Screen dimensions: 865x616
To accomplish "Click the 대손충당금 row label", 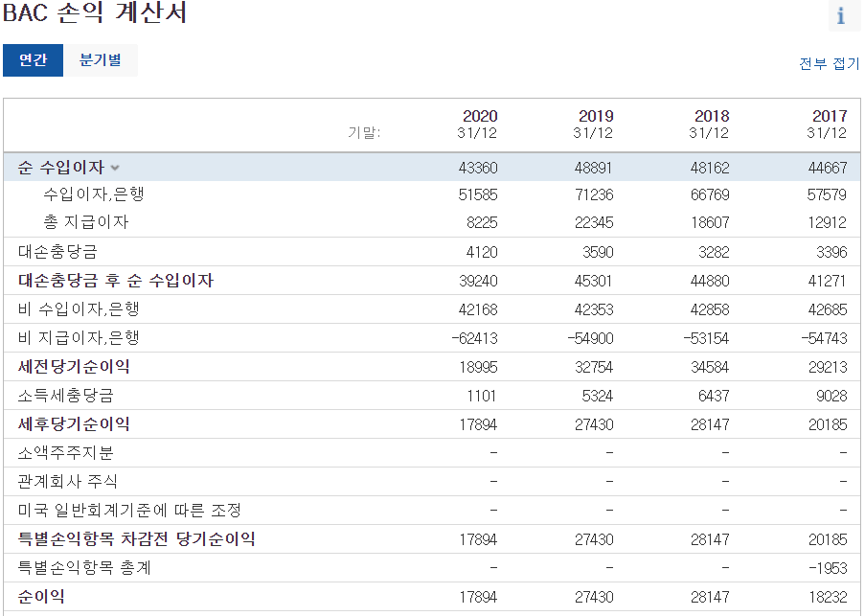I will (57, 252).
